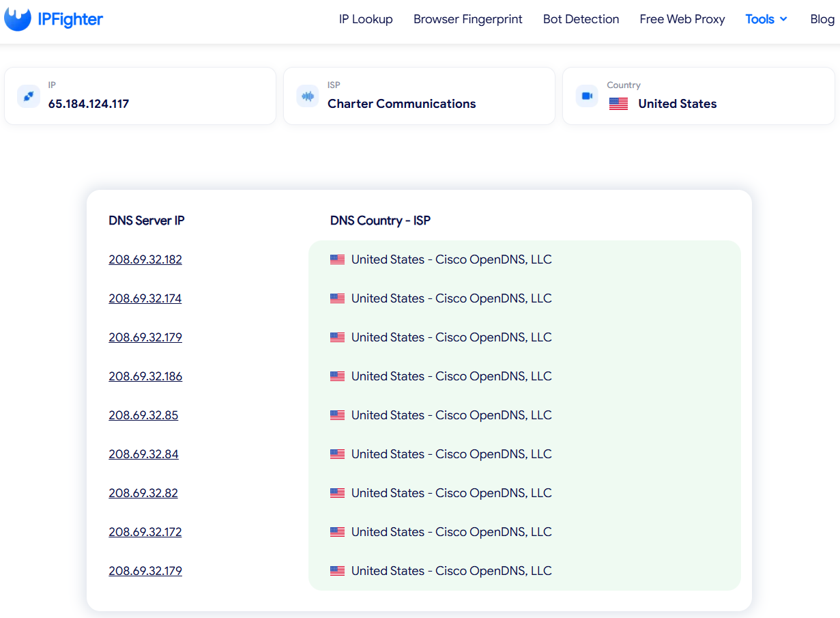
Task: Click the flag in the 208.69.32.174 row
Action: pyautogui.click(x=337, y=298)
